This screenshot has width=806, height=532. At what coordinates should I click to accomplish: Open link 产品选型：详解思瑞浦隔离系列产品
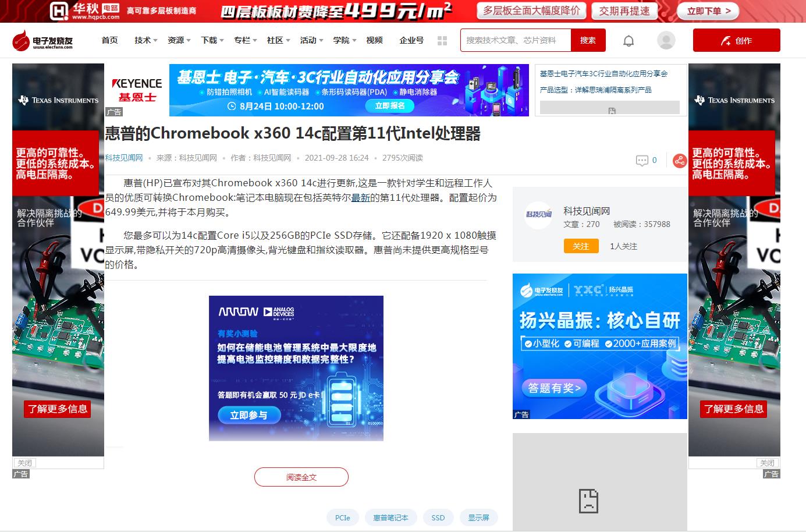[595, 90]
